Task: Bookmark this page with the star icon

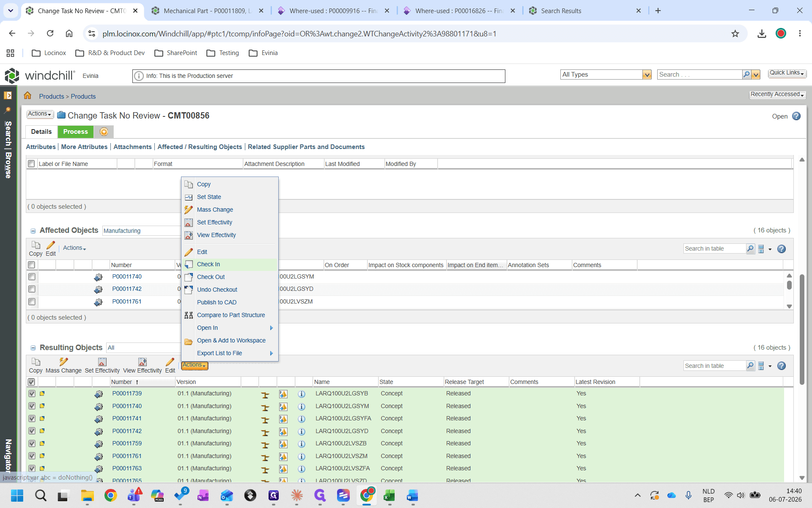Action: click(x=735, y=33)
